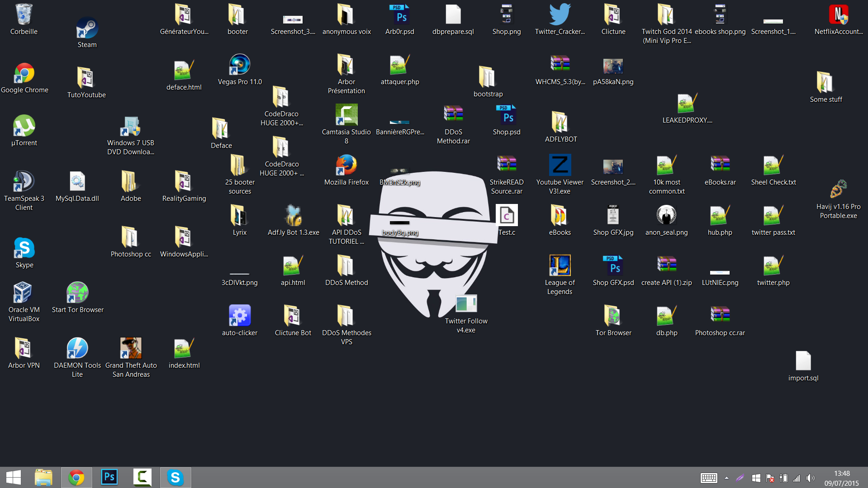Select the MySql.Data.dll file

[77, 186]
